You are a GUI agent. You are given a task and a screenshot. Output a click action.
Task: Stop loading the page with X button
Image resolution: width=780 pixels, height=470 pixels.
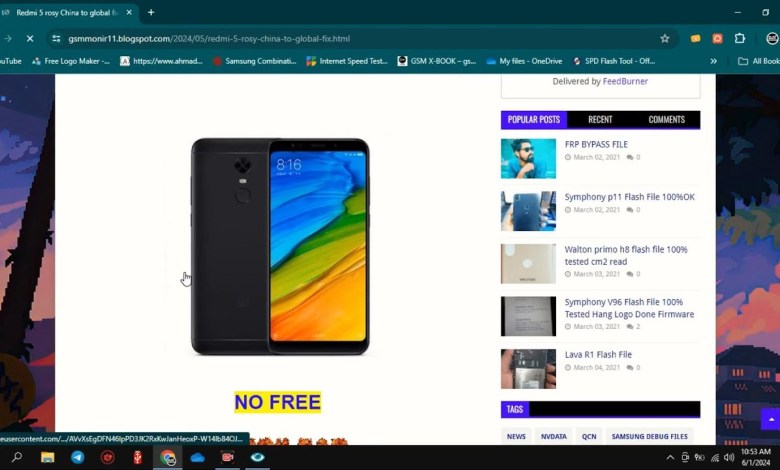point(30,38)
